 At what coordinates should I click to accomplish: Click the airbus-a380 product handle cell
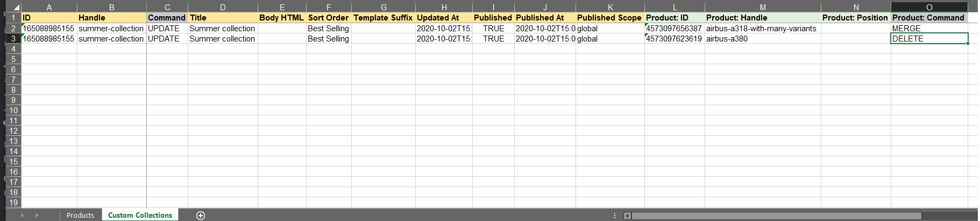coord(762,38)
